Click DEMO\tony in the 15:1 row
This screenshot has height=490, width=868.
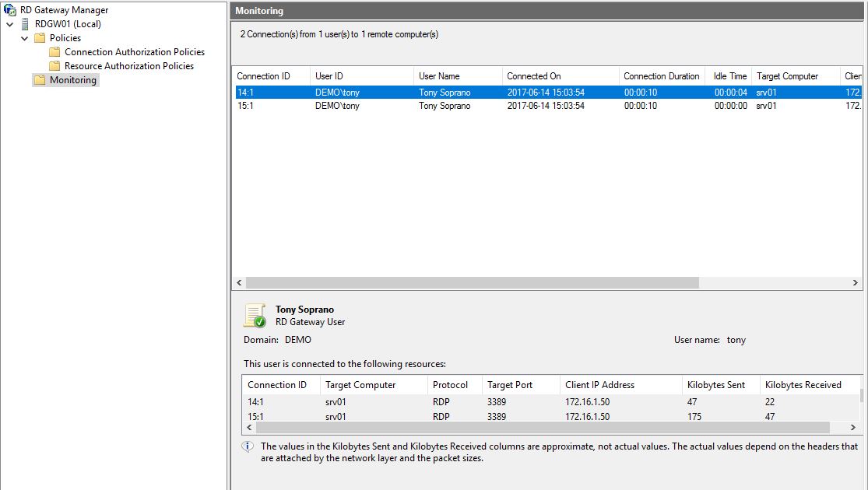[337, 106]
